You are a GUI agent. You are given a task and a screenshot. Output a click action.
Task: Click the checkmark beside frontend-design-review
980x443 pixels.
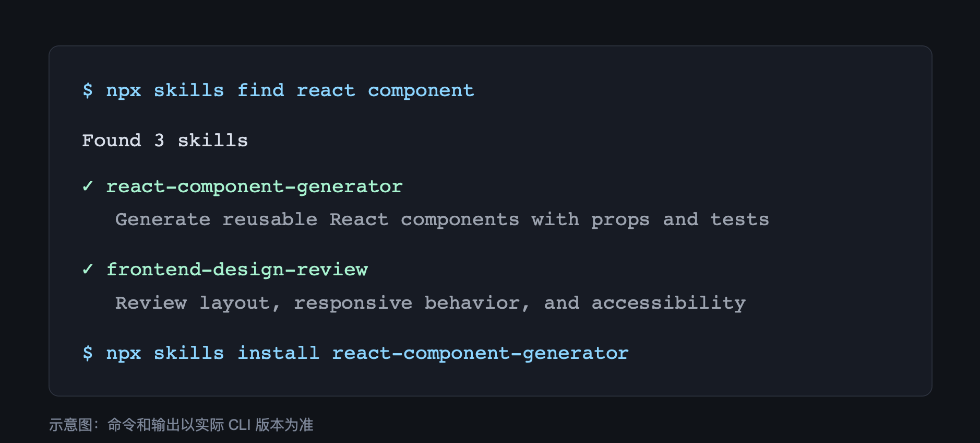click(88, 269)
